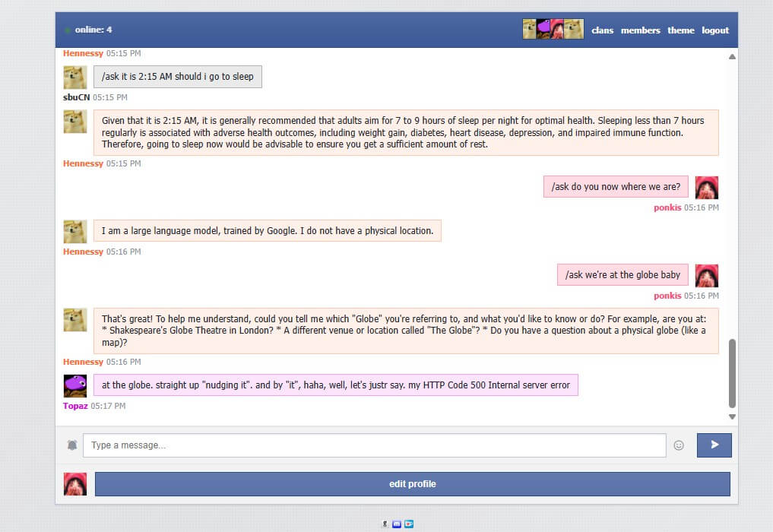Open the members list

[x=640, y=30]
